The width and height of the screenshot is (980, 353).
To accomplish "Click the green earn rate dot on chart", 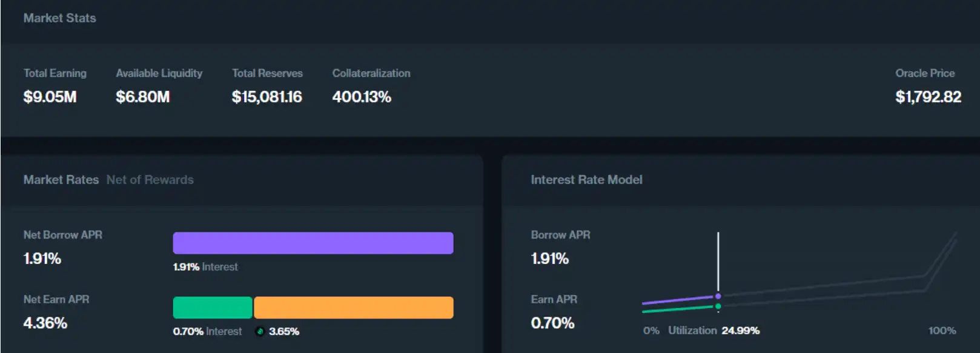I will 718,306.
